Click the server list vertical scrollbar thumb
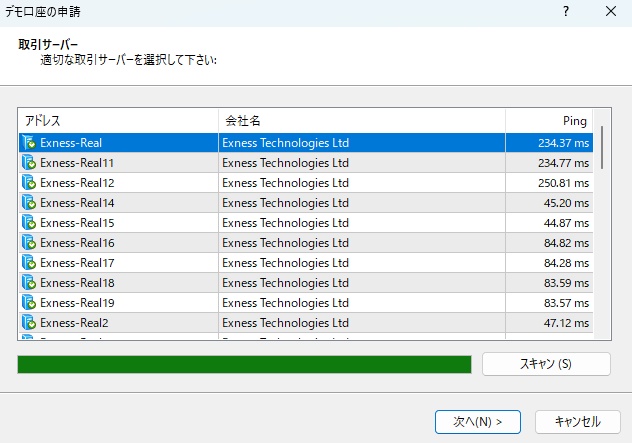 (x=602, y=148)
